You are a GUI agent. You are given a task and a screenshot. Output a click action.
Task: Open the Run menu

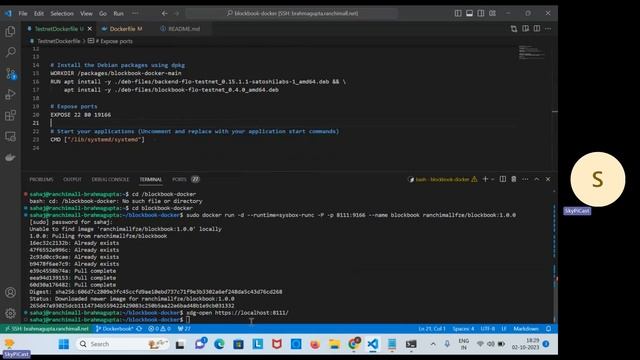coord(118,13)
